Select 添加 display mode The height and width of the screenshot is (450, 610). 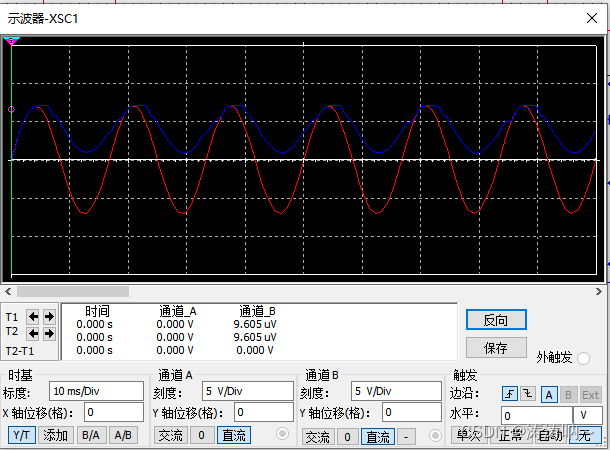(56, 435)
